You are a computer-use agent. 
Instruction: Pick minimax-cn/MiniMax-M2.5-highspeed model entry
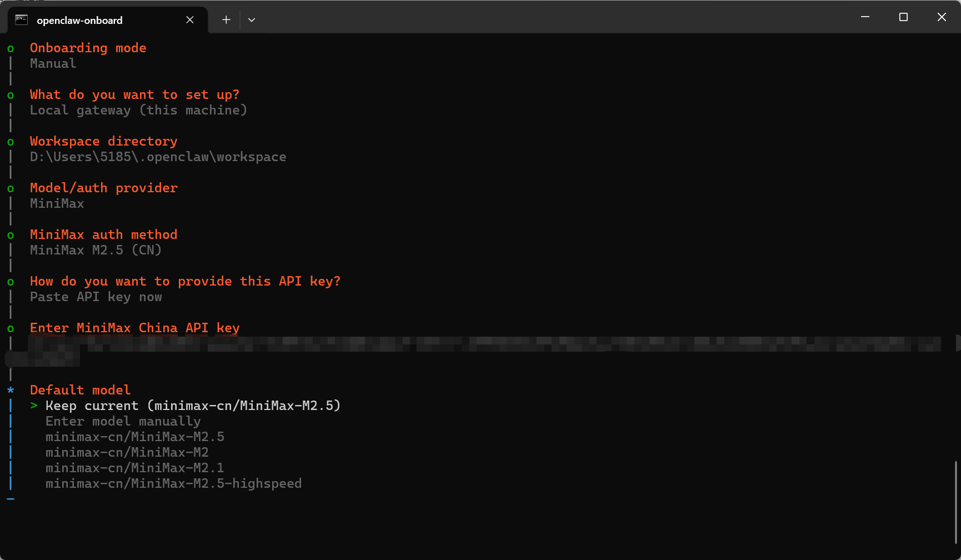pos(173,483)
